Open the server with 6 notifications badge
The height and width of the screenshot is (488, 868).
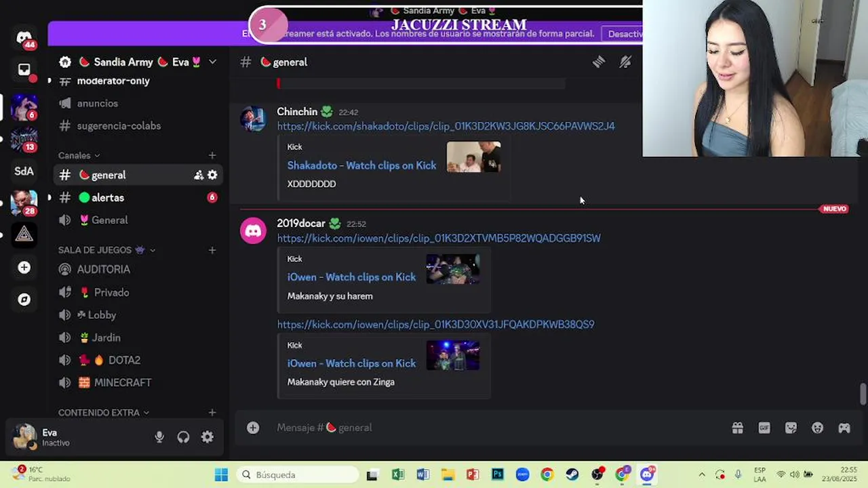[x=24, y=107]
